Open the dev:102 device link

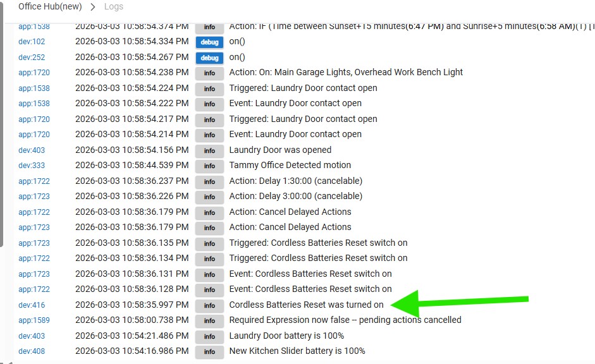point(32,42)
